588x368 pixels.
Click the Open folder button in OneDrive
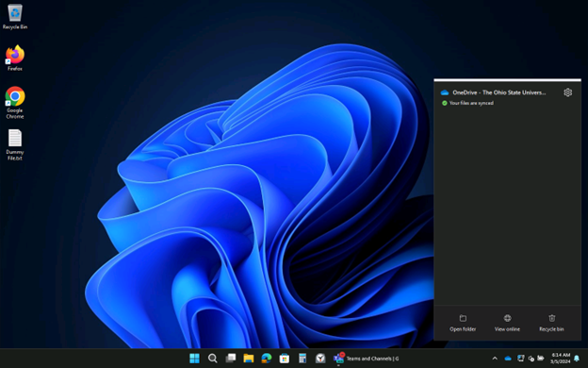pyautogui.click(x=463, y=323)
